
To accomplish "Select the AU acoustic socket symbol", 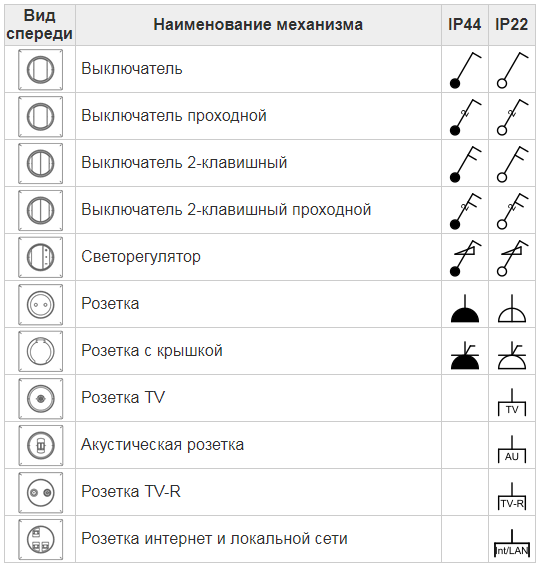I will pos(512,449).
